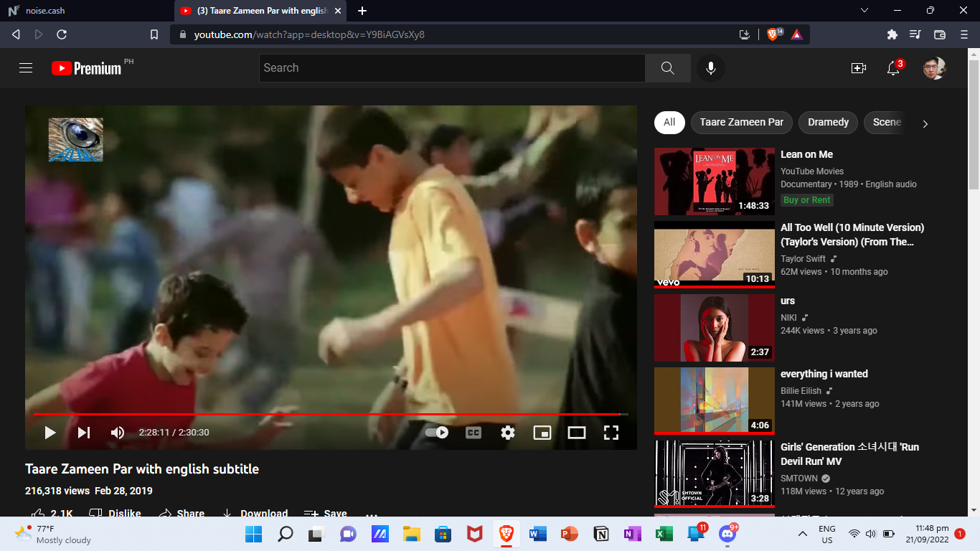Open the browser extensions puzzle icon

point(892,34)
